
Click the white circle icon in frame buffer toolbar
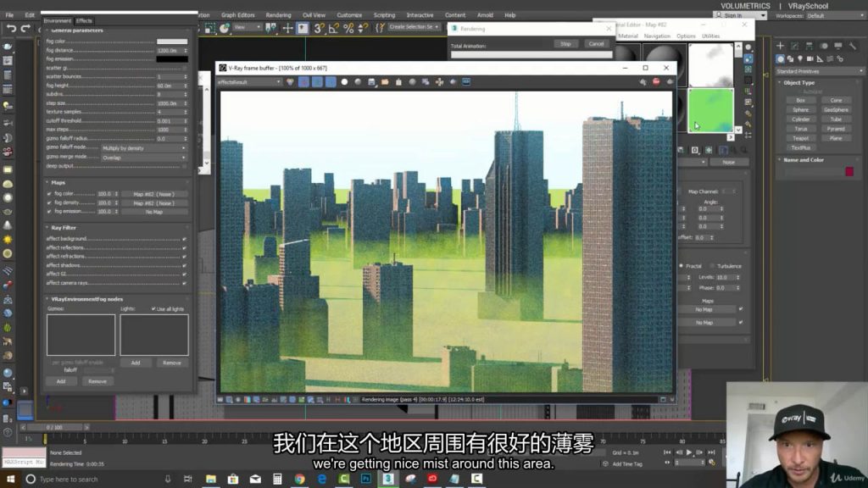[344, 82]
